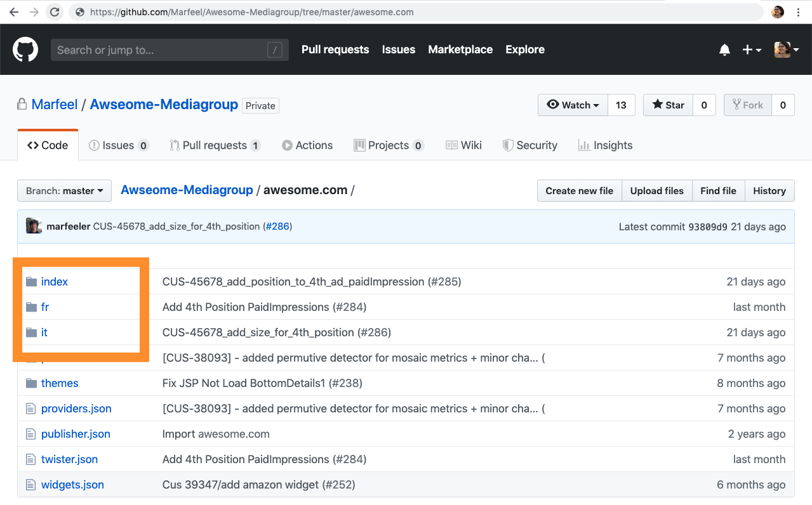Open the it folder

(44, 332)
